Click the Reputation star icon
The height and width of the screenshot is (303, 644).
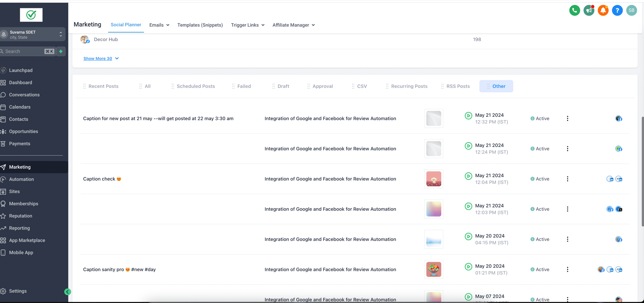[3, 216]
